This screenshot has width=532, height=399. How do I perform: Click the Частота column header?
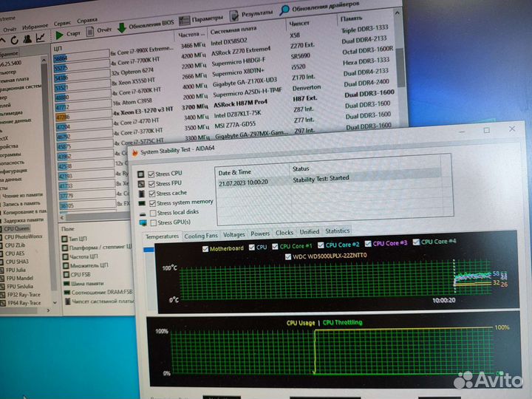tap(191, 34)
